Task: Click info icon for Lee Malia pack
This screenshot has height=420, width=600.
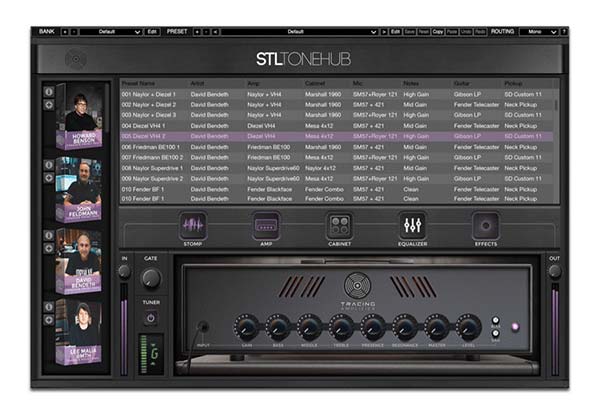Action: [x=49, y=307]
